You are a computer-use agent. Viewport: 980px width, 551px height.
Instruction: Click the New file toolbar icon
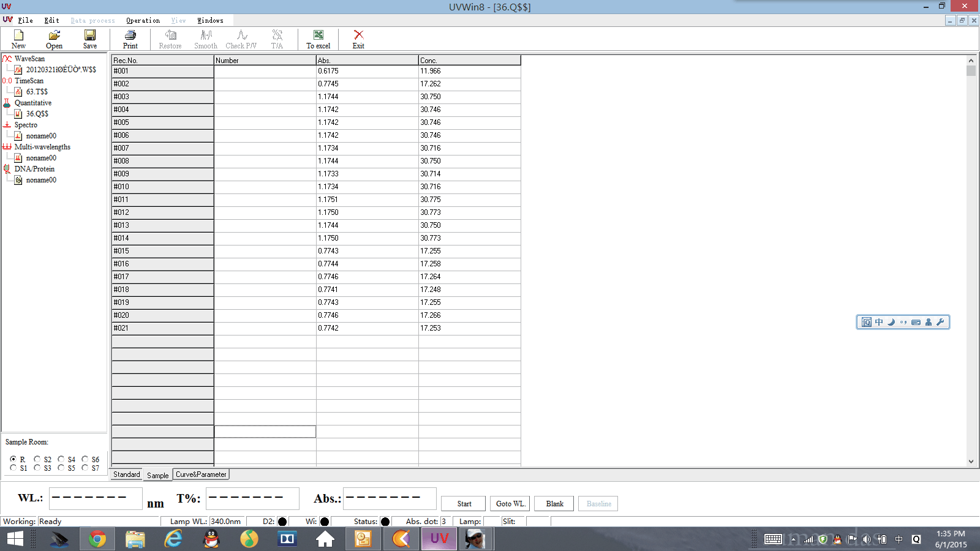coord(18,39)
